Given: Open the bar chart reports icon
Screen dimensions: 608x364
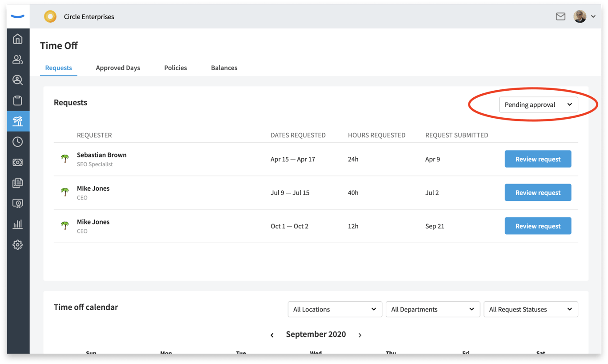Looking at the screenshot, I should (x=18, y=224).
